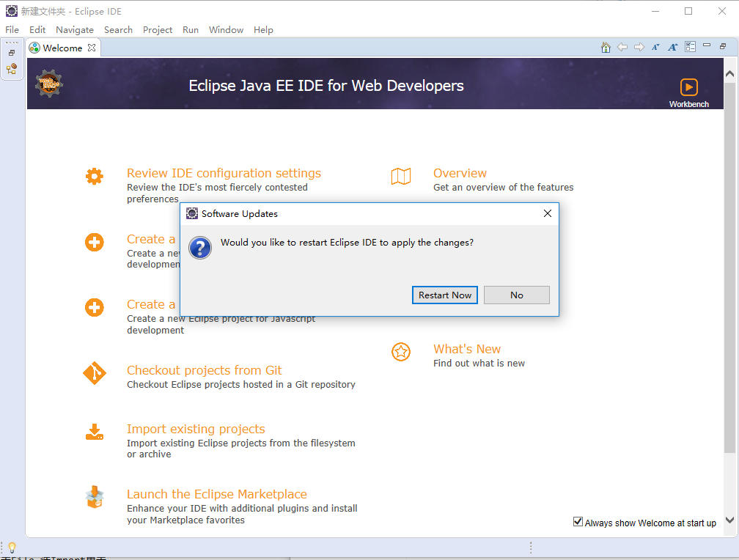Click the No button in Software Updates
Viewport: 739px width, 560px height.
517,295
